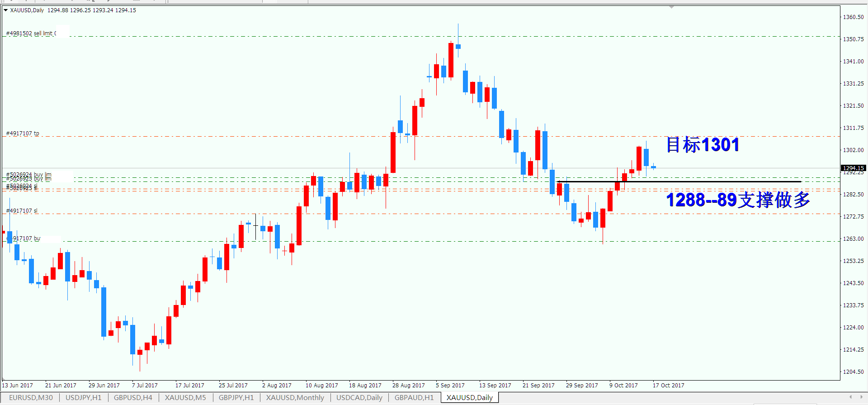The height and width of the screenshot is (405, 868).
Task: Select the #4981502 sell limit order label
Action: [x=31, y=33]
